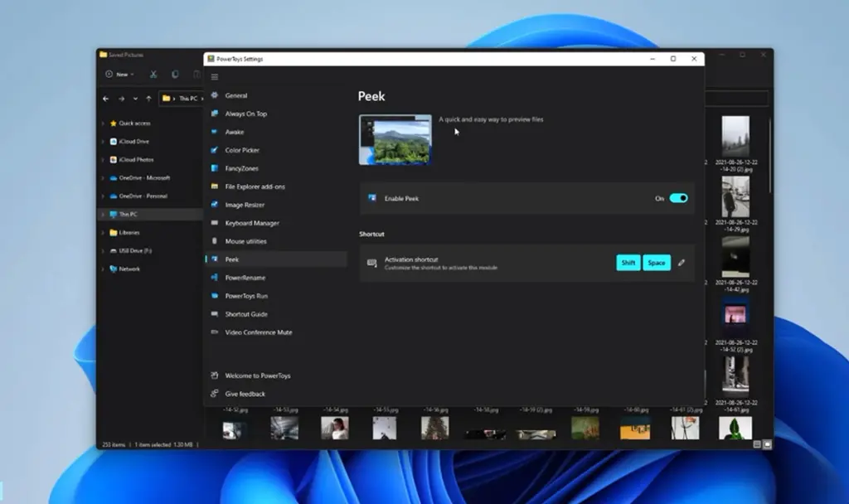Click the pencil icon to edit activation shortcut
This screenshot has height=504, width=849.
tap(682, 263)
